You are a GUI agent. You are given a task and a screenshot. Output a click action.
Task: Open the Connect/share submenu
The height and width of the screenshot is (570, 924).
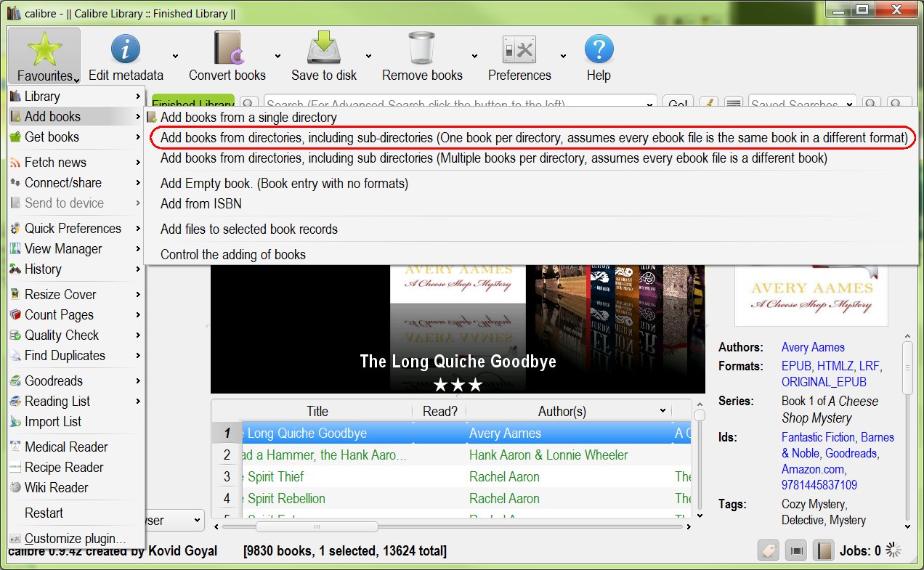76,182
